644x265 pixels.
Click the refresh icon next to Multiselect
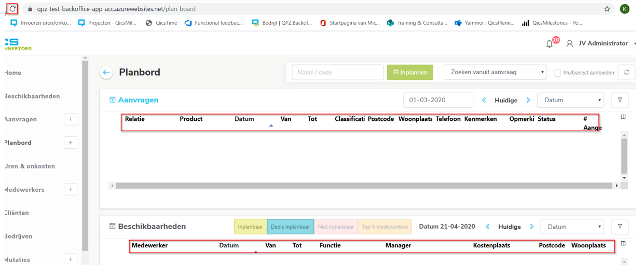pyautogui.click(x=626, y=73)
